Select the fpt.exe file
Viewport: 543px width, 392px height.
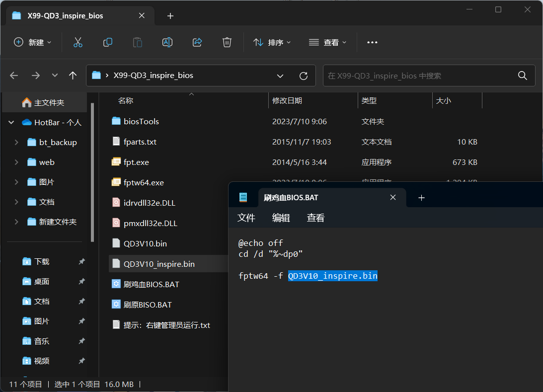pyautogui.click(x=136, y=162)
